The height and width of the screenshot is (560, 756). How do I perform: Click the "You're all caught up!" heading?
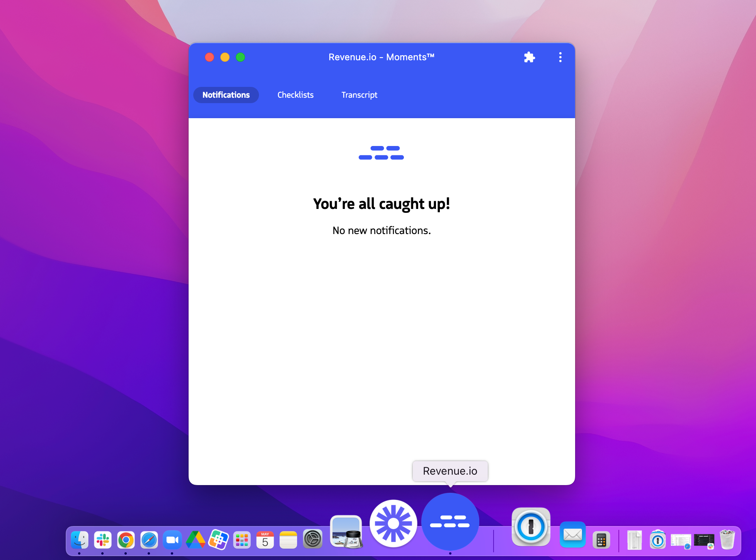381,204
